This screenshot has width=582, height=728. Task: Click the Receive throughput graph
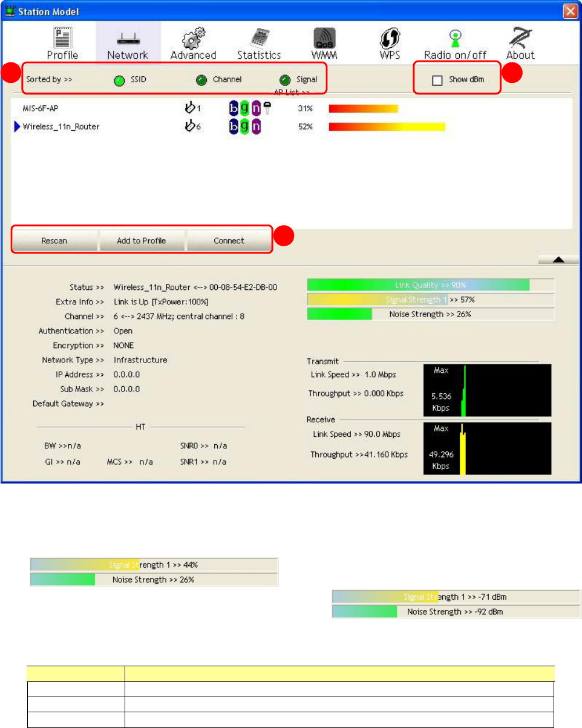[x=488, y=448]
